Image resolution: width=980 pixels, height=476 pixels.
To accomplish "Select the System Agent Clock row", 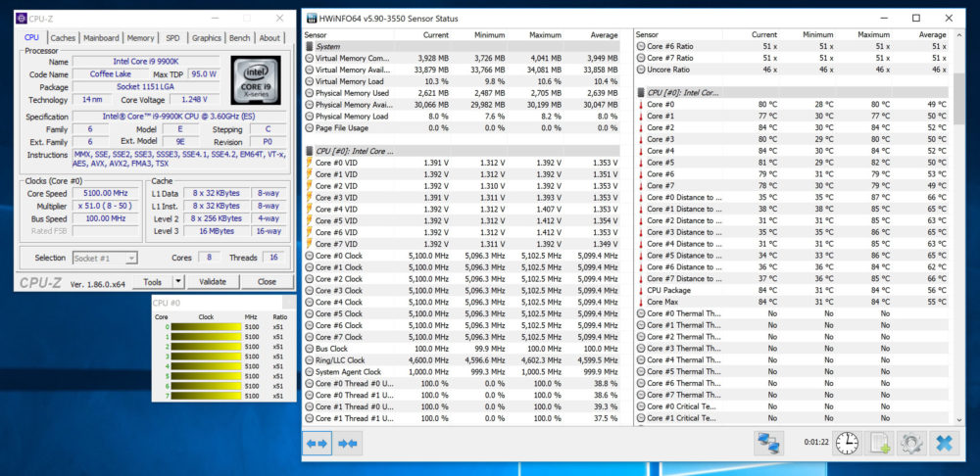I will [x=462, y=371].
